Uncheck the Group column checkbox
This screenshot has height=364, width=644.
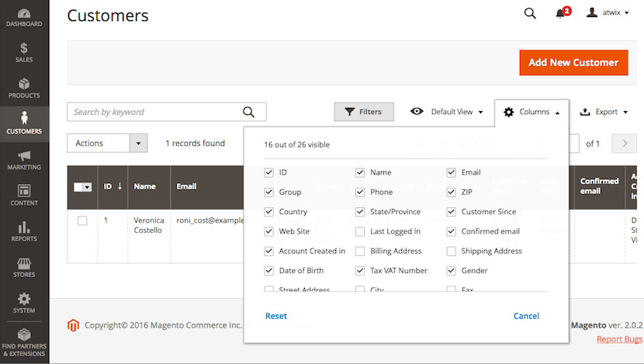coord(269,192)
